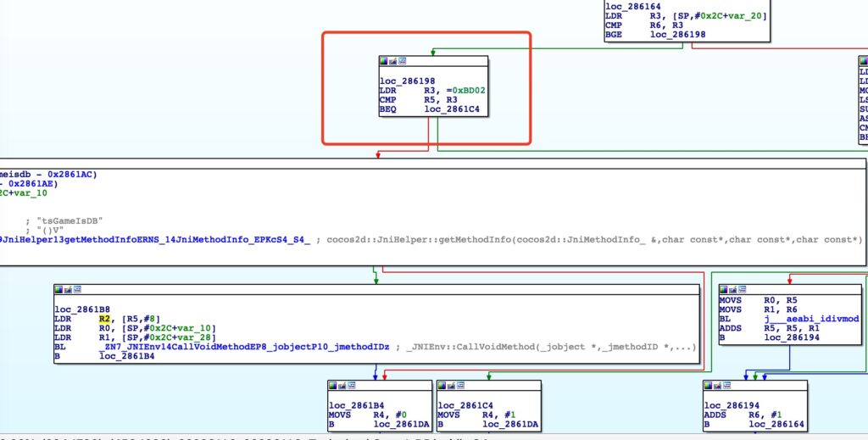Click the pencil edit icon on the loc_286198 node
This screenshot has height=440, width=868.
tap(392, 62)
